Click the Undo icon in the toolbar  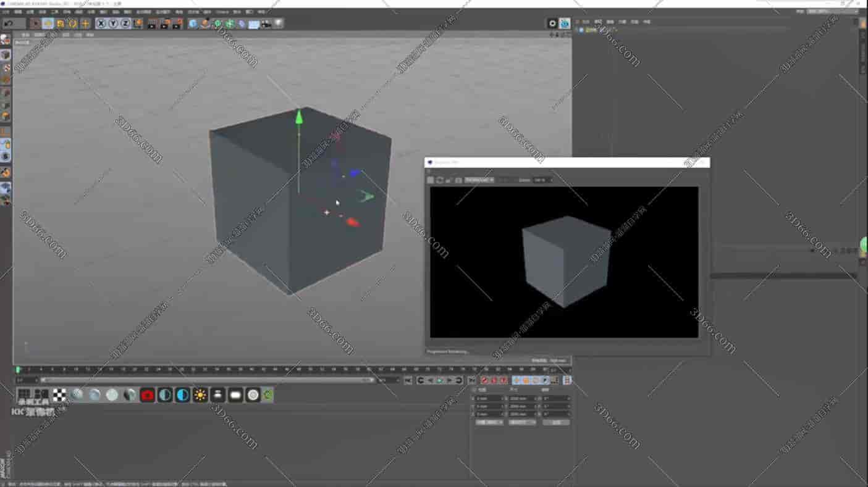coord(9,23)
